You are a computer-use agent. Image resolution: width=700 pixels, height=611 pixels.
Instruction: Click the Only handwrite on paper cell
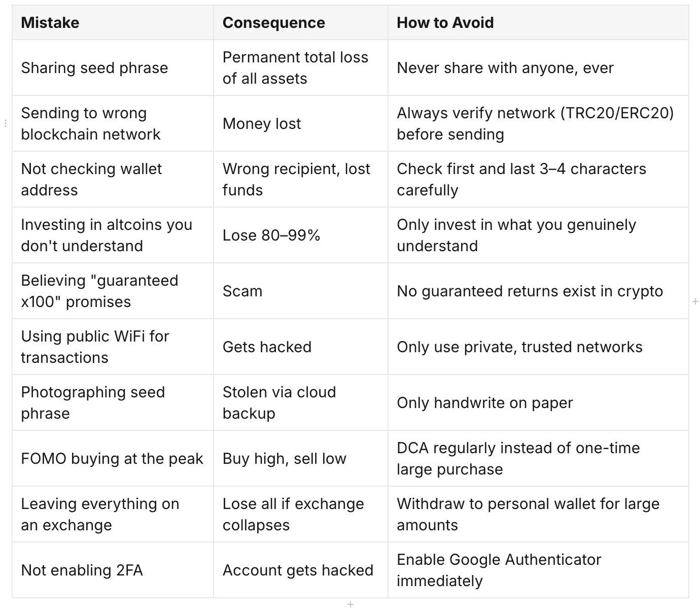[x=538, y=402]
